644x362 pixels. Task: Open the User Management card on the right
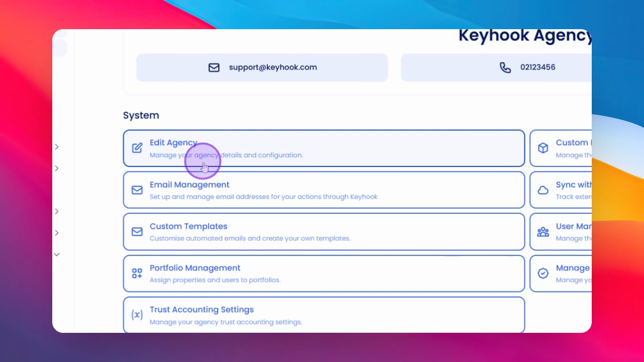click(561, 232)
